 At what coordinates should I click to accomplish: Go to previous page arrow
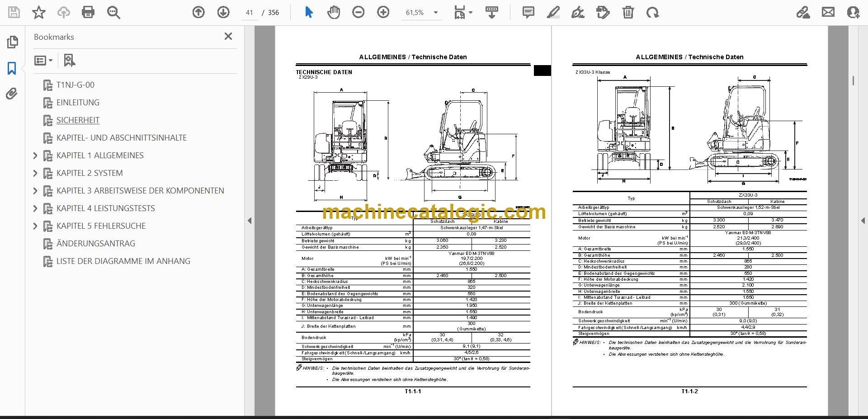point(198,12)
